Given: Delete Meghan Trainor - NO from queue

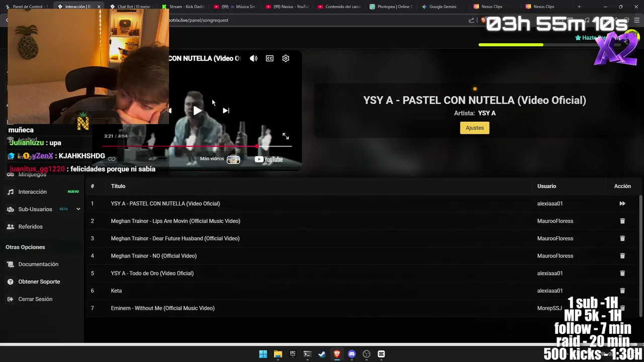Looking at the screenshot, I should pyautogui.click(x=622, y=256).
